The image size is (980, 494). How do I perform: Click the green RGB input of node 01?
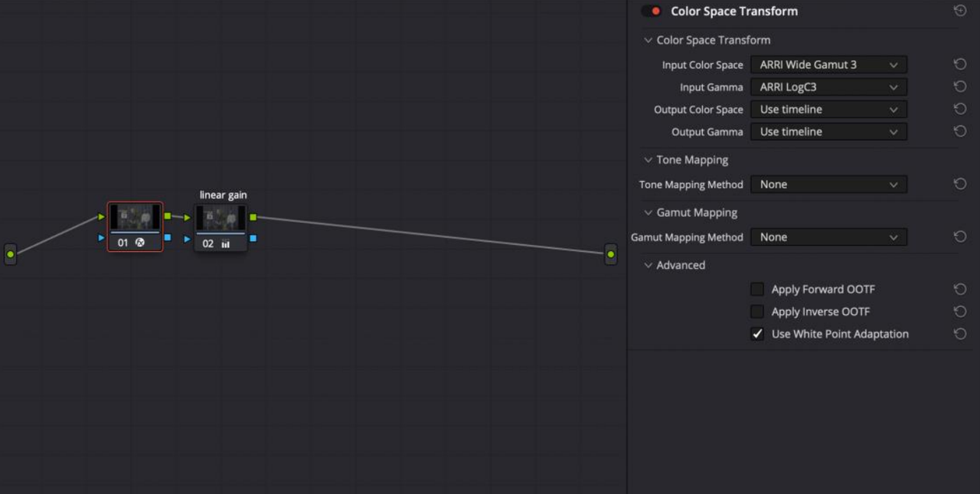click(102, 217)
